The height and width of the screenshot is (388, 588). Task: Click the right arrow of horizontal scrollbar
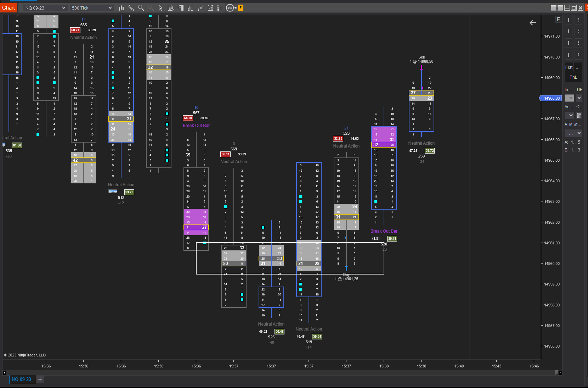coord(560,373)
